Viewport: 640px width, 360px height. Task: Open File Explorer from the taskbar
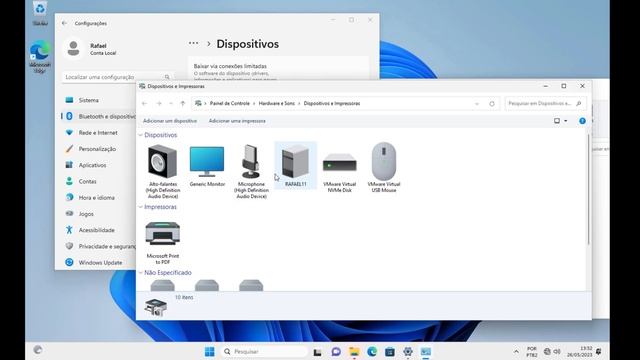354,351
